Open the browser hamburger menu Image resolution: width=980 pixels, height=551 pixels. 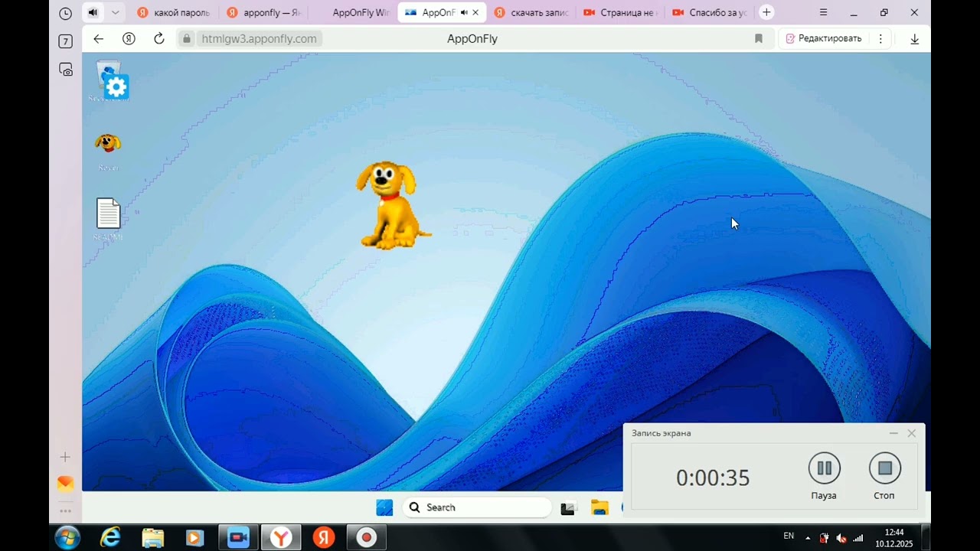(x=823, y=12)
